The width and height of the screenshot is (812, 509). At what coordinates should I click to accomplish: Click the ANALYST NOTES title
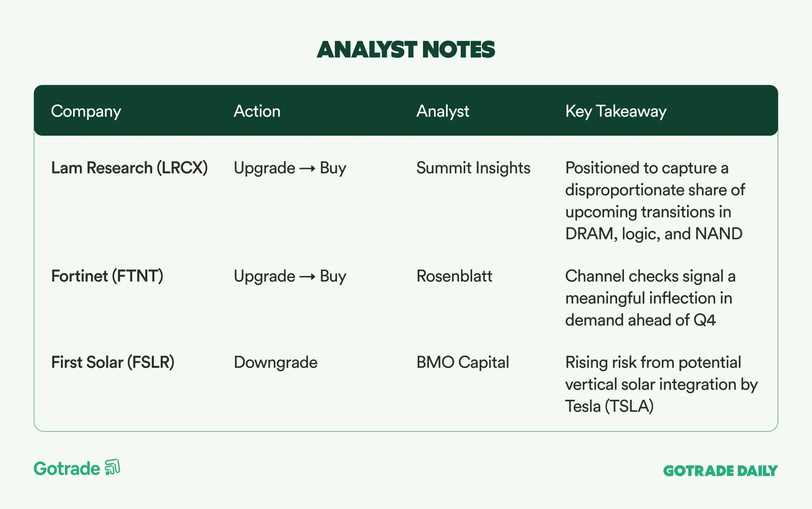pos(406,50)
